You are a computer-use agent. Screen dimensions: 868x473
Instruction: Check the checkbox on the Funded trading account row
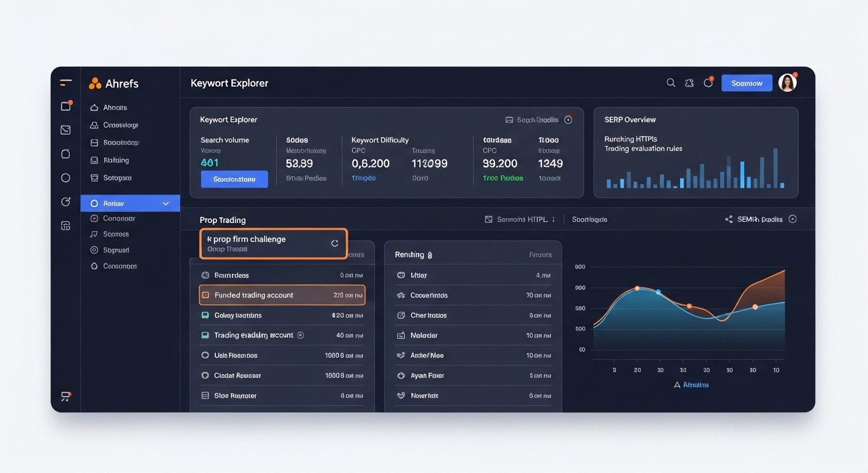pos(206,294)
